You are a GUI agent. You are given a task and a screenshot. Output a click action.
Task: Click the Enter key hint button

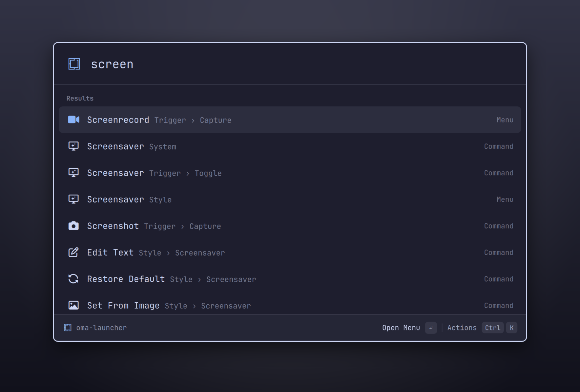point(431,328)
